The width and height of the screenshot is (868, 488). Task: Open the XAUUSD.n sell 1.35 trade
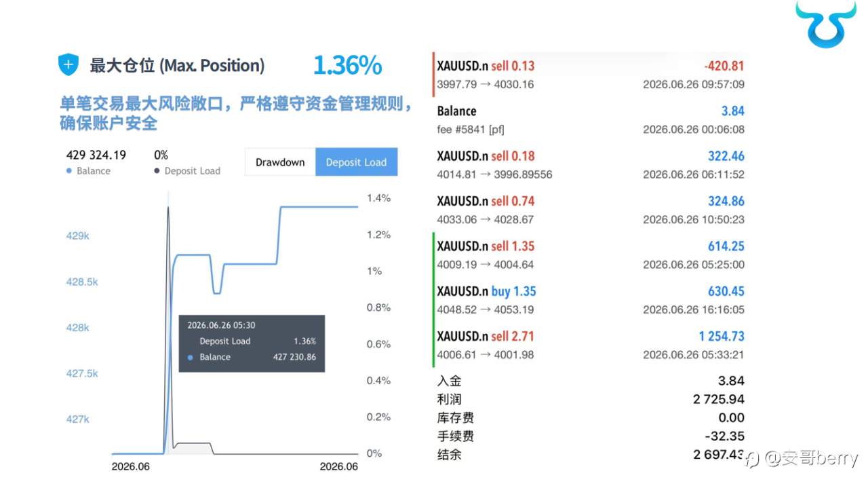pos(589,255)
